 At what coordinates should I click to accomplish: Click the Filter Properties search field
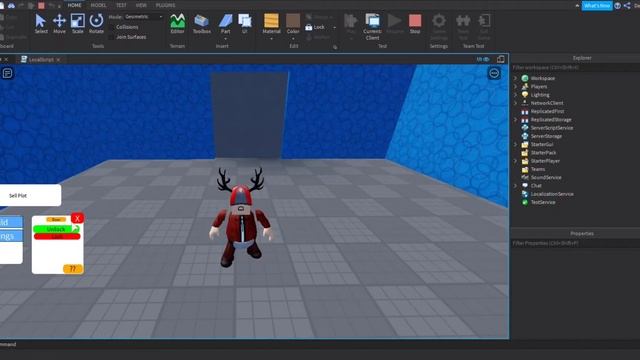tap(575, 243)
